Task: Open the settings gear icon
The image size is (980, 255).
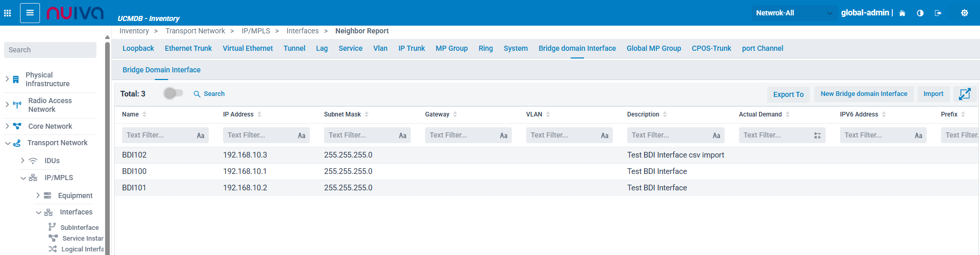Action: click(x=964, y=13)
